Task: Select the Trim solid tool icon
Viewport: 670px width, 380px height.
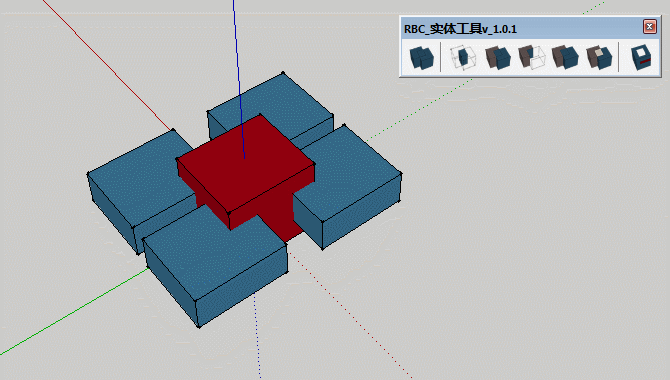Action: (565, 57)
